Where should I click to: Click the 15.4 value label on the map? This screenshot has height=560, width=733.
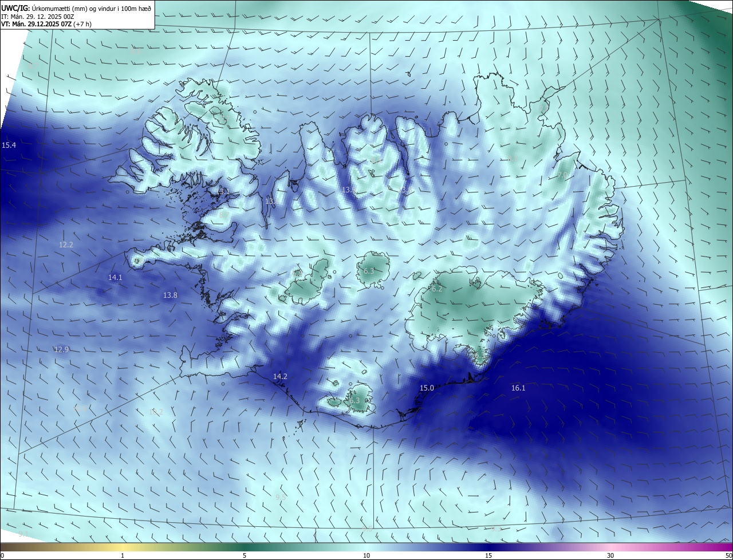tap(9, 145)
